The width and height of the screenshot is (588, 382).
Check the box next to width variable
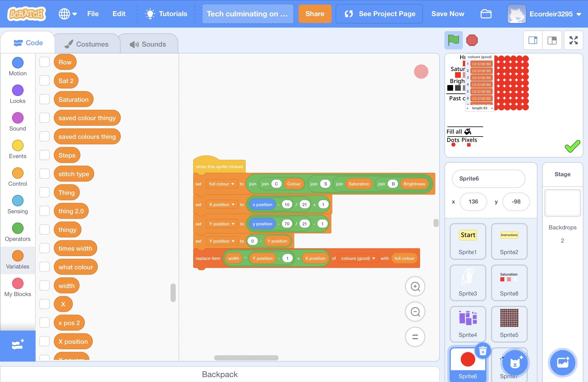click(45, 285)
